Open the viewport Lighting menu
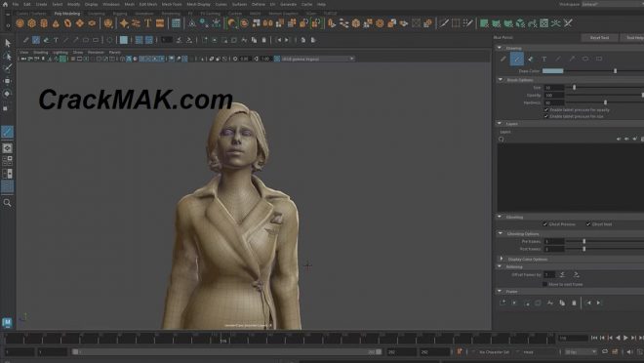The image size is (644, 363). click(60, 52)
